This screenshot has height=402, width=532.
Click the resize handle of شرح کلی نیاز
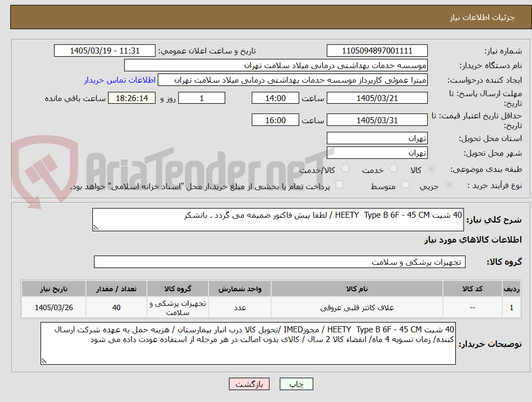click(x=96, y=228)
